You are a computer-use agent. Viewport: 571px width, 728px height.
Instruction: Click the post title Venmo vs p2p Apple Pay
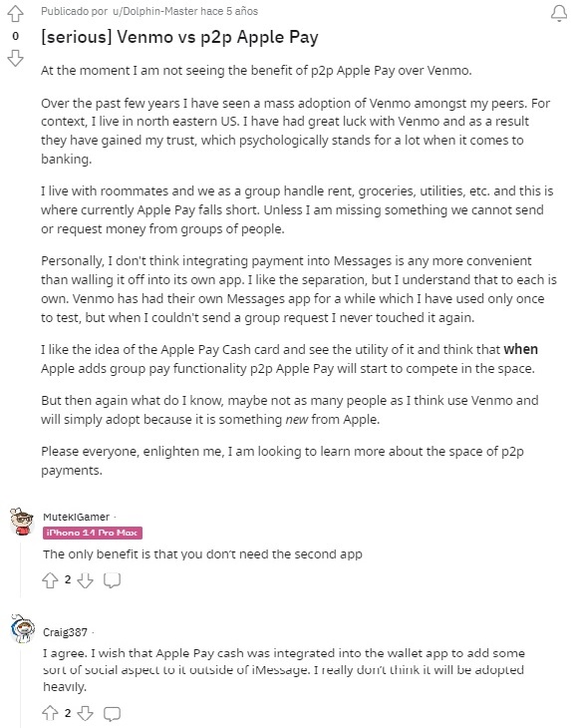click(179, 37)
